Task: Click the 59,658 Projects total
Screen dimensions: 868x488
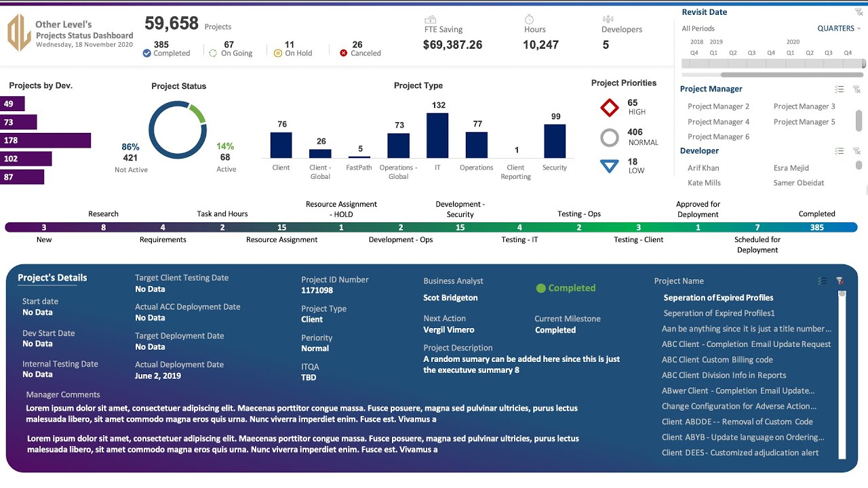Action: click(x=172, y=24)
